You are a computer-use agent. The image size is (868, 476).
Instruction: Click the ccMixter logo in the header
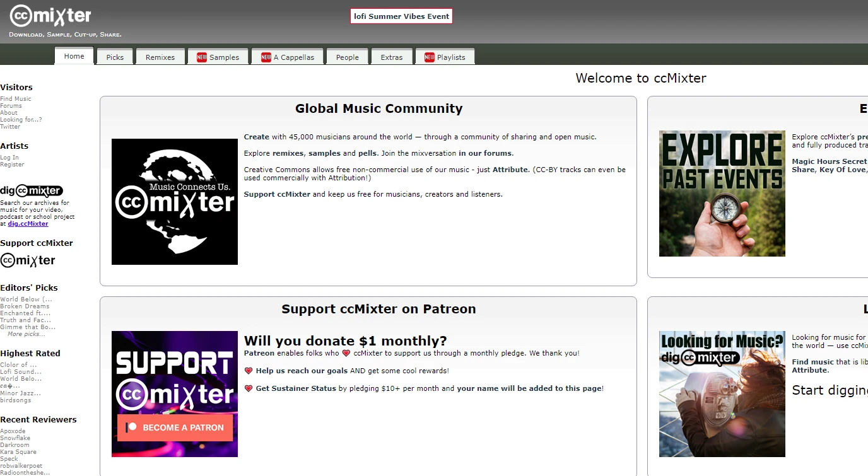click(x=50, y=16)
